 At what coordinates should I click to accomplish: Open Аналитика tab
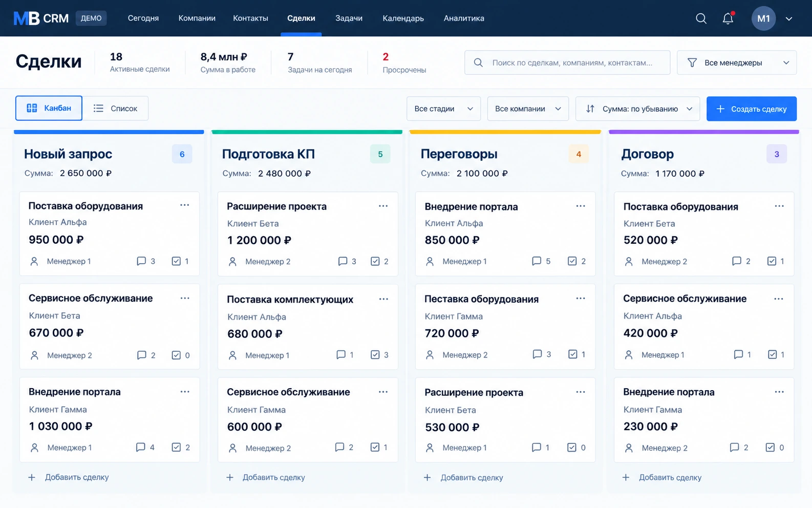pos(464,18)
